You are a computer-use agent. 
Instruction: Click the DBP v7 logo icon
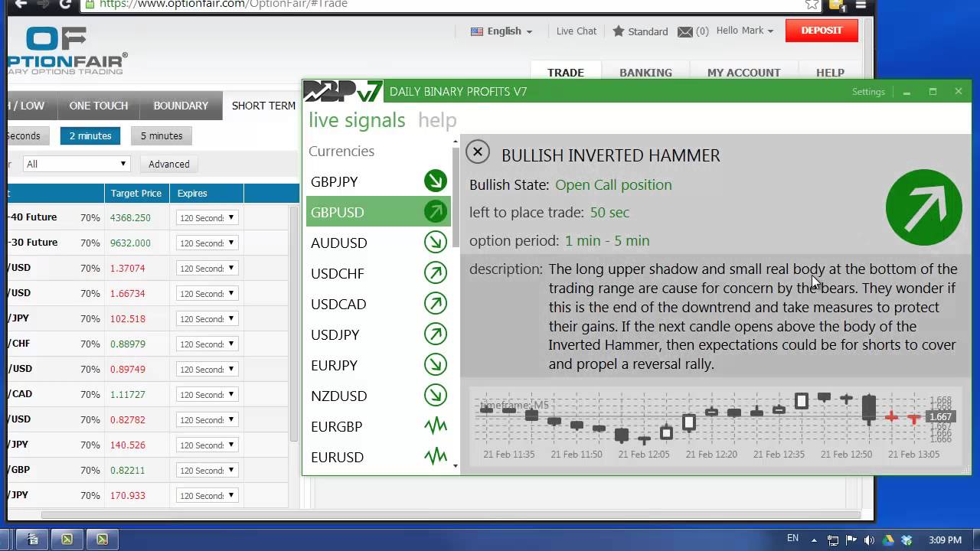point(344,91)
